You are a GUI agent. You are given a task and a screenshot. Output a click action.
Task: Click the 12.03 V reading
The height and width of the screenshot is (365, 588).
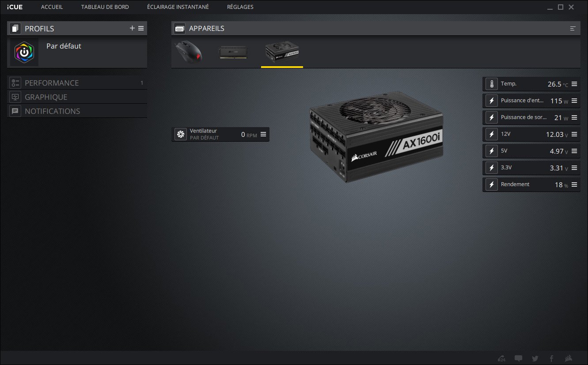coord(557,134)
